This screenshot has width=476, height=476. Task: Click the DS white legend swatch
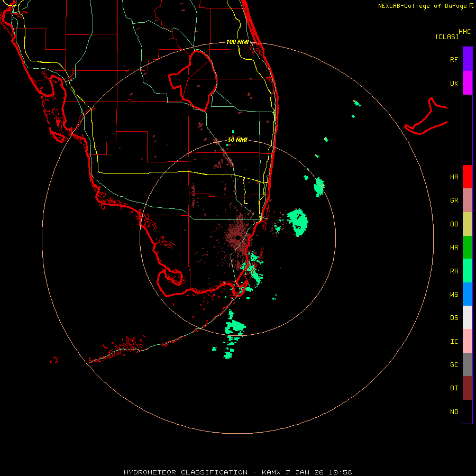pyautogui.click(x=467, y=317)
